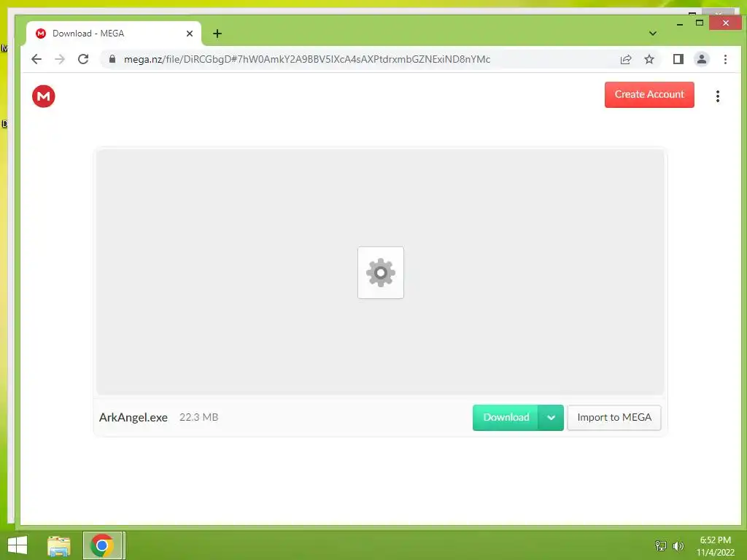The image size is (747, 560).
Task: Open the taskbar clock and date
Action: [715, 546]
